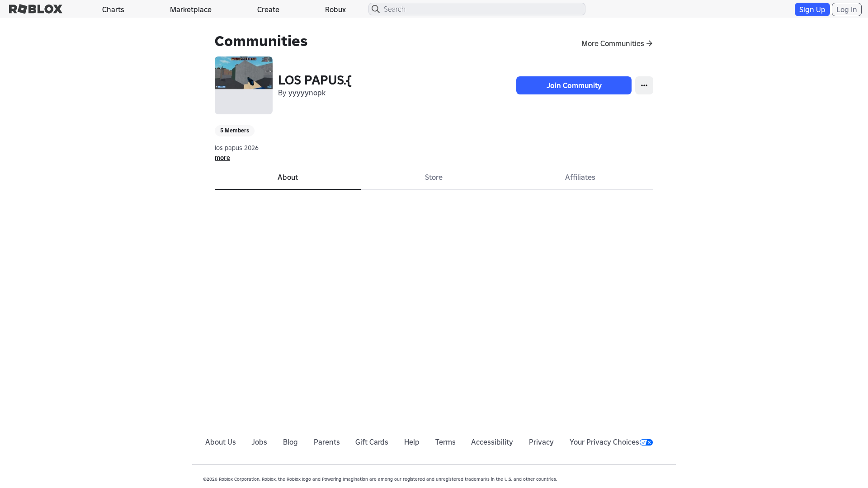Select the About tab

click(x=288, y=178)
